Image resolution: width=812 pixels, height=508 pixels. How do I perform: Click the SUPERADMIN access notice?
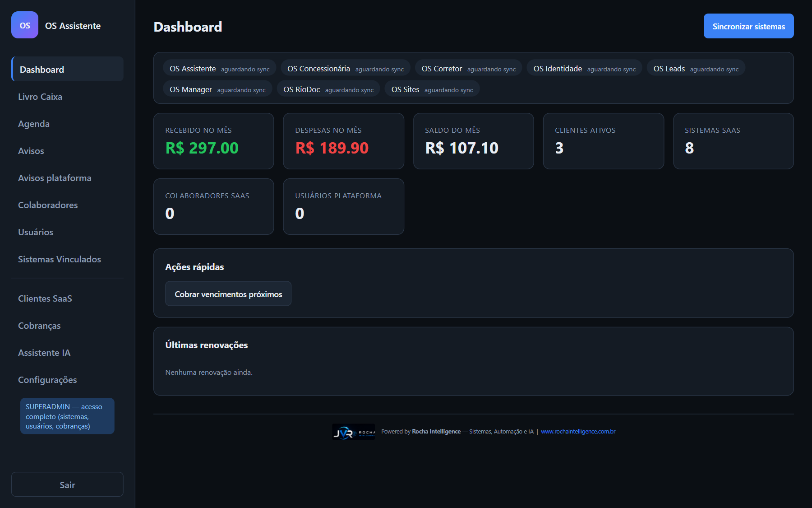[x=67, y=416]
